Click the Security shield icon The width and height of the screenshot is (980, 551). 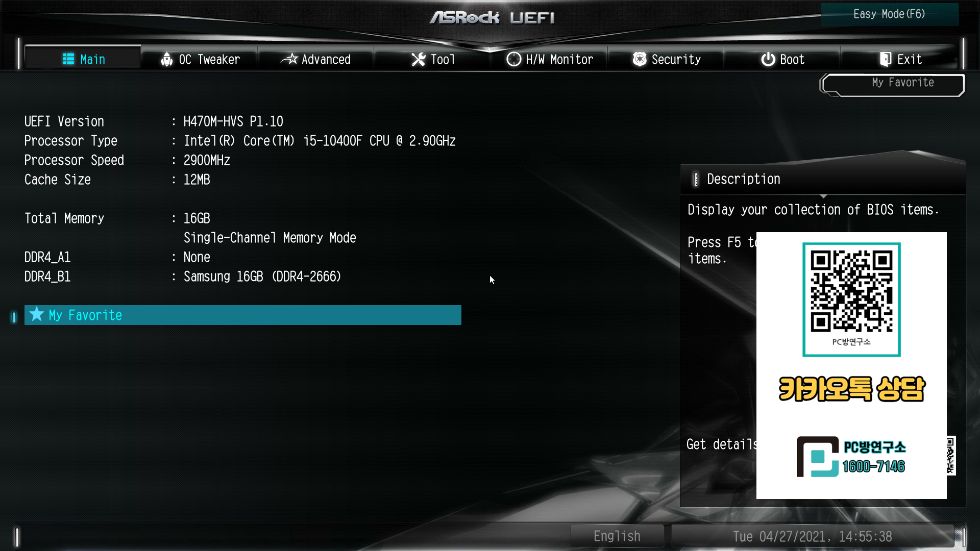click(x=640, y=59)
